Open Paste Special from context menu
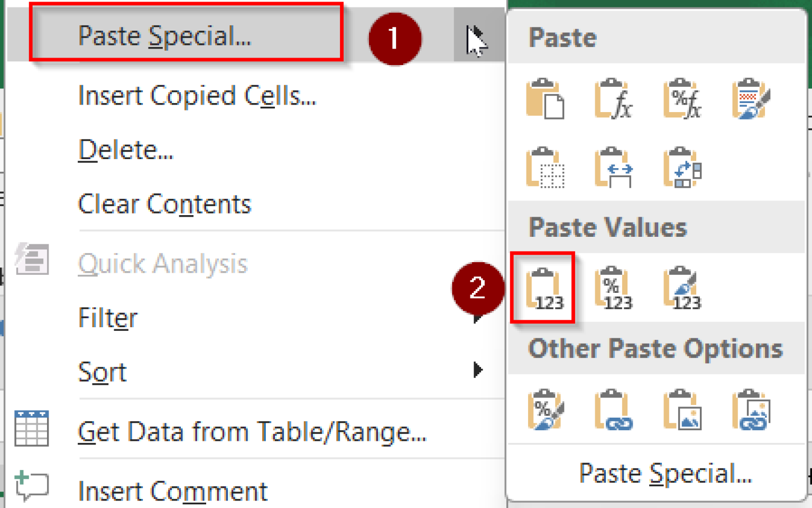Viewport: 812px width, 508px height. click(x=164, y=35)
